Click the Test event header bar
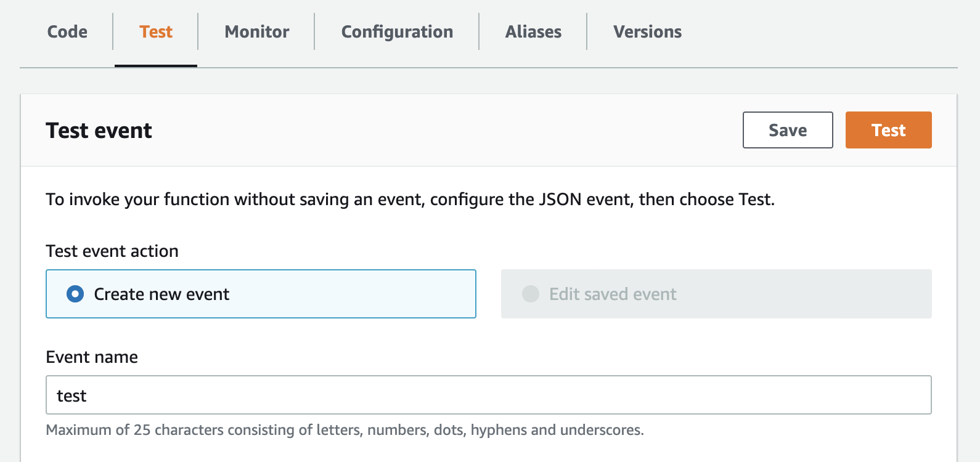This screenshot has height=462, width=980. click(x=431, y=131)
